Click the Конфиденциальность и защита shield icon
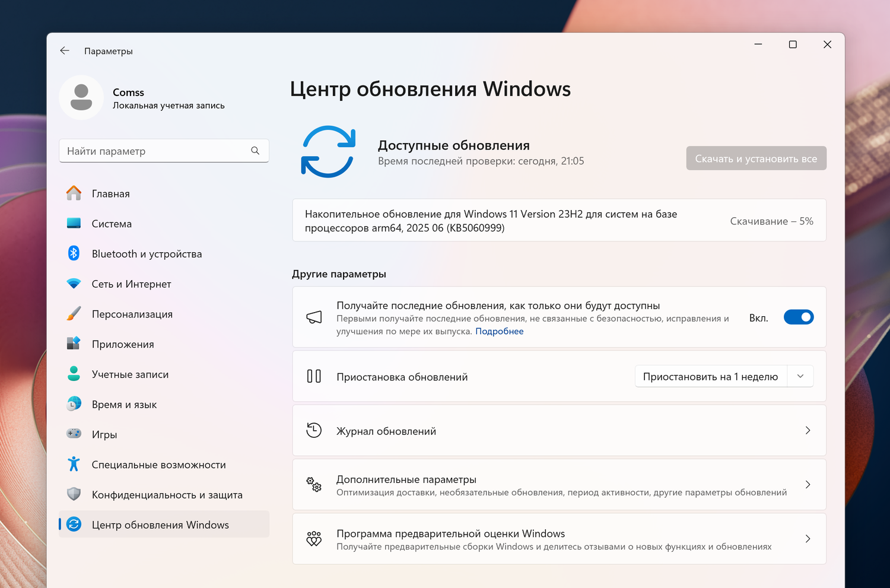The height and width of the screenshot is (588, 890). point(74,494)
